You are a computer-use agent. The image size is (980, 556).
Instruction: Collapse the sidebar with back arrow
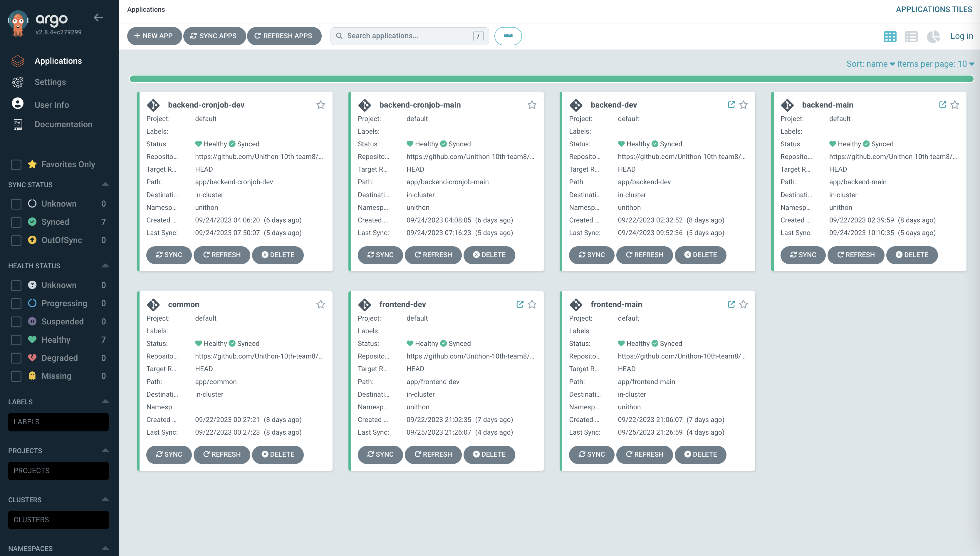98,18
